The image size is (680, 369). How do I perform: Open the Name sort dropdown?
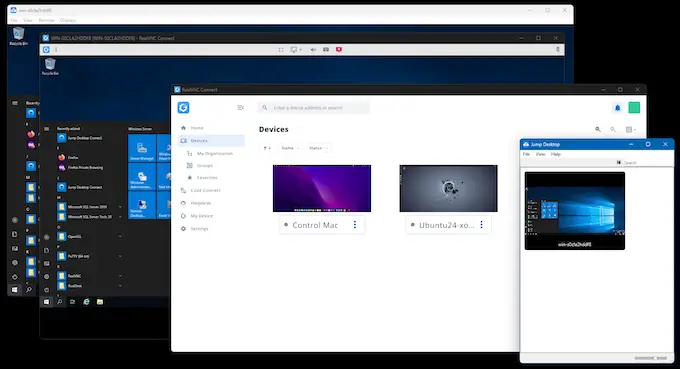pos(290,148)
